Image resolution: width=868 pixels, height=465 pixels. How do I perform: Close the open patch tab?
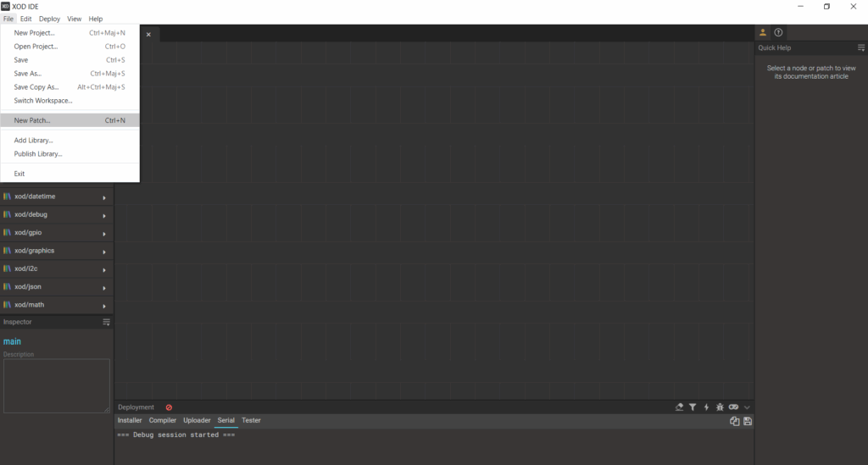point(148,34)
